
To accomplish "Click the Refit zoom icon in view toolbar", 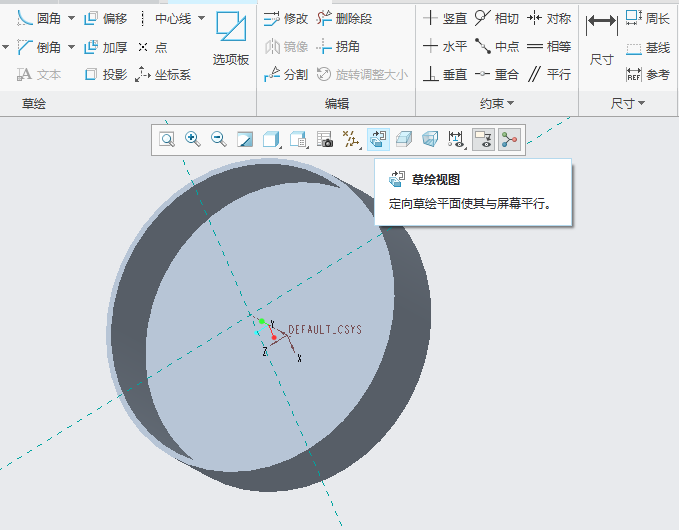I will click(167, 139).
